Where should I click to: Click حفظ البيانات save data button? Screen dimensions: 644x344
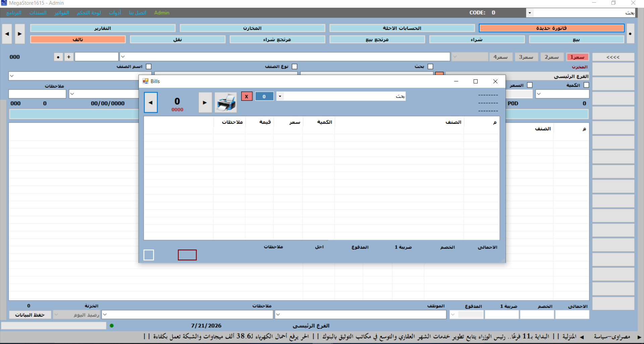click(30, 315)
